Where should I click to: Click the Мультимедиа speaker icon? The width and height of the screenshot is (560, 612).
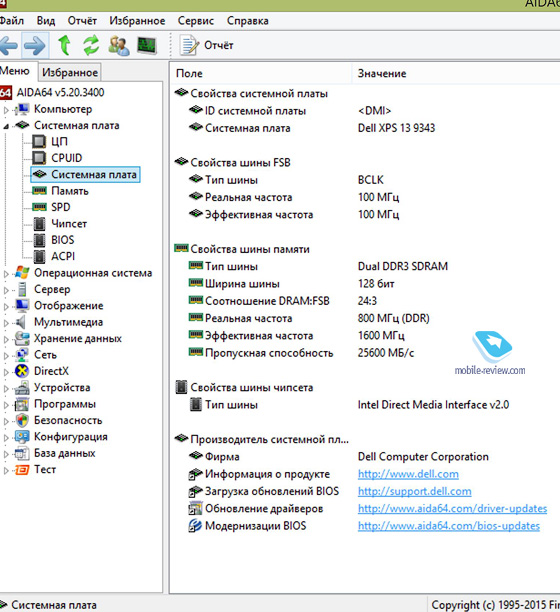pyautogui.click(x=20, y=322)
